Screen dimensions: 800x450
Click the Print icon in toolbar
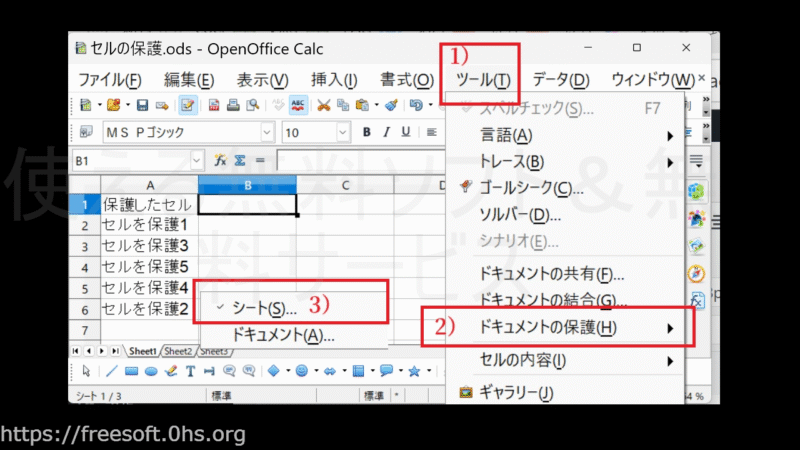point(233,105)
